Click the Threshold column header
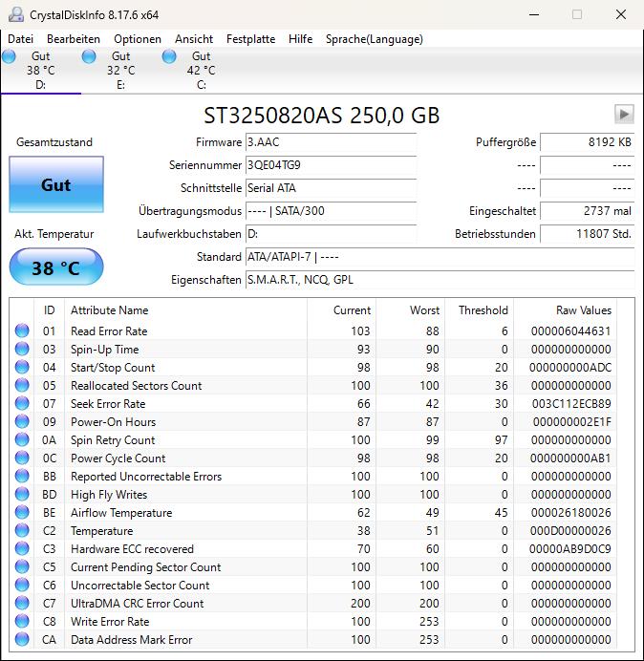 (x=479, y=310)
